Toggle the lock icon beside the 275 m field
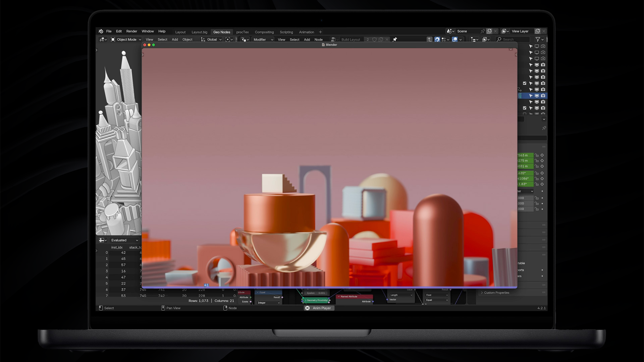 (537, 161)
